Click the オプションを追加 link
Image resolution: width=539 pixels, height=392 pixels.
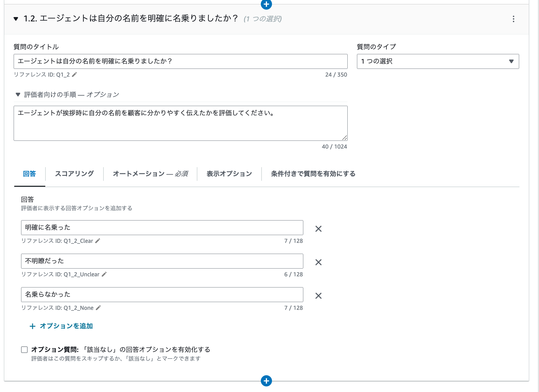61,326
